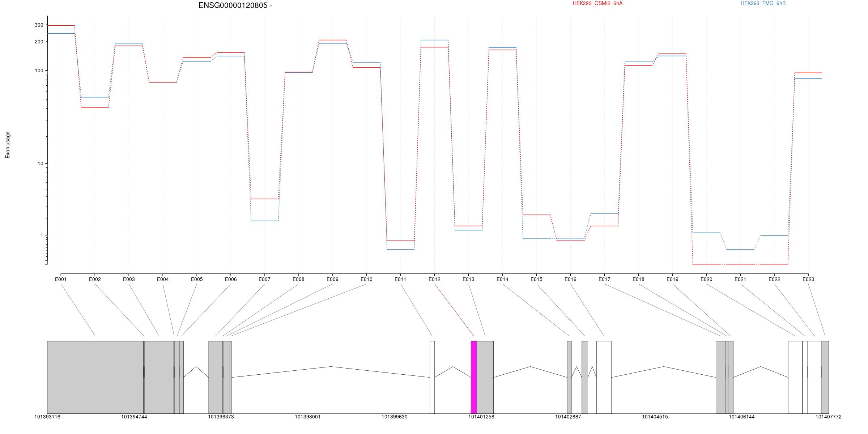The width and height of the screenshot is (868, 434).
Task: Click the E015 exon label
Action: tap(536, 279)
